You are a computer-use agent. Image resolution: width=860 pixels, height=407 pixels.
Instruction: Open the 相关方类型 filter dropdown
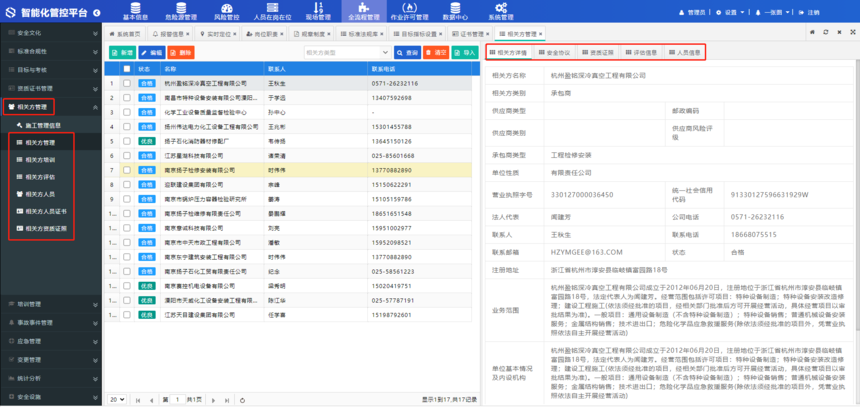point(346,52)
